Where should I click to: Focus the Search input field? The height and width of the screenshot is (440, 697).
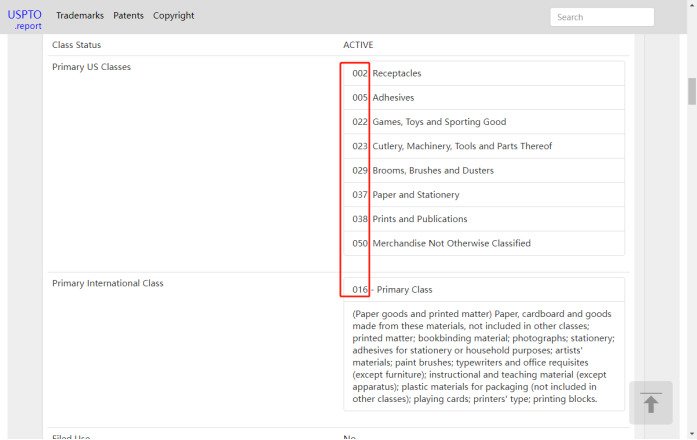pyautogui.click(x=602, y=17)
